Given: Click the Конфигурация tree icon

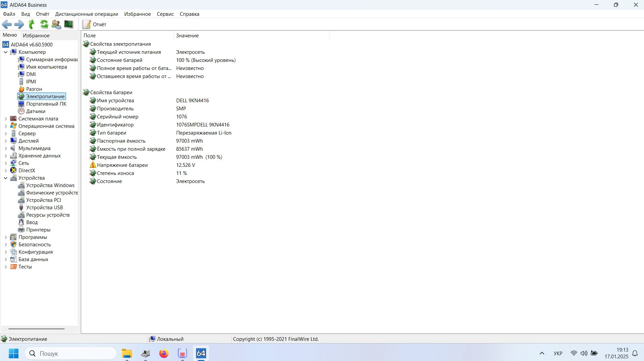Looking at the screenshot, I should click(x=13, y=252).
